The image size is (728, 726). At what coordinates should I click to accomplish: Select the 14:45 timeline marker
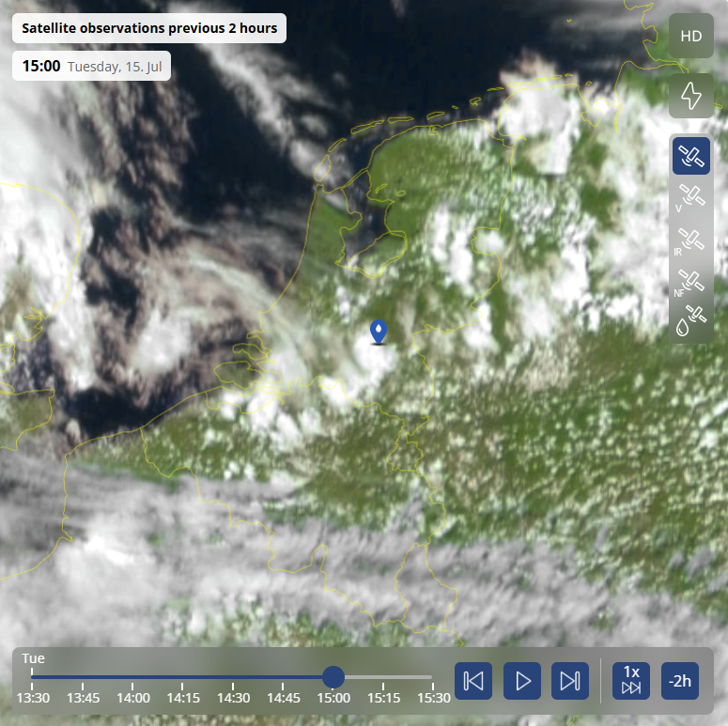point(283,697)
